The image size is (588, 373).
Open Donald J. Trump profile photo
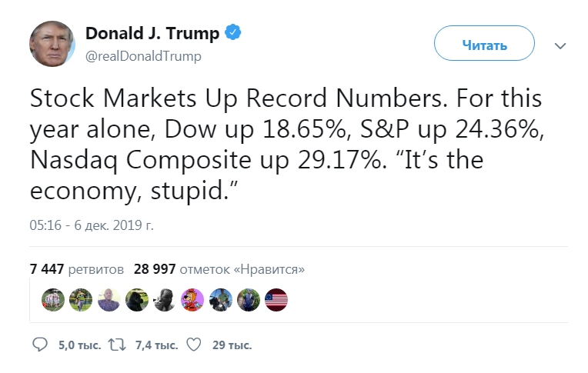click(52, 44)
